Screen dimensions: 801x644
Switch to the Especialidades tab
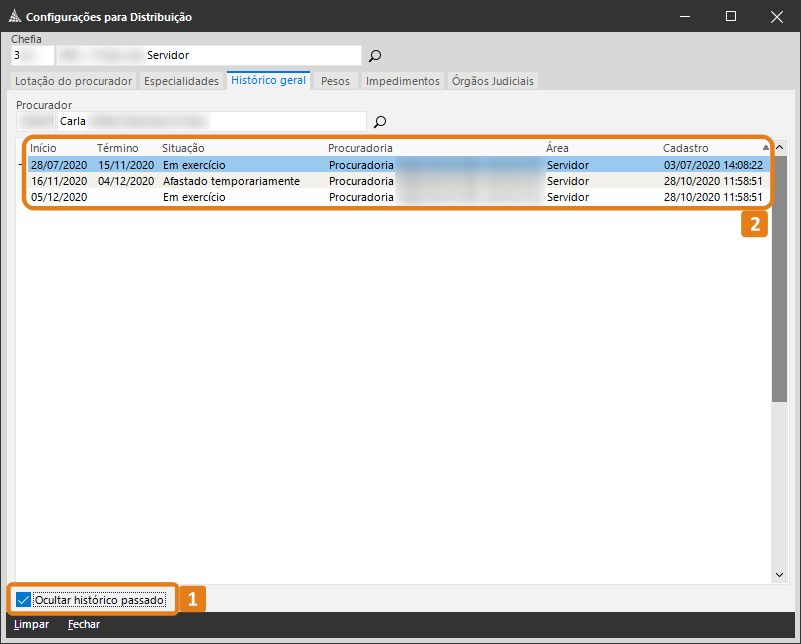point(181,81)
